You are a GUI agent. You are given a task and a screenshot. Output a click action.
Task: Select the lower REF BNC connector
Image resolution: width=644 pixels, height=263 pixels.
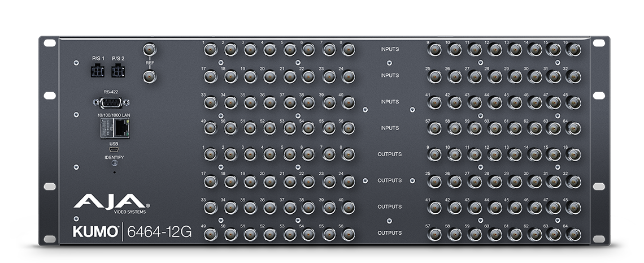[x=150, y=76]
